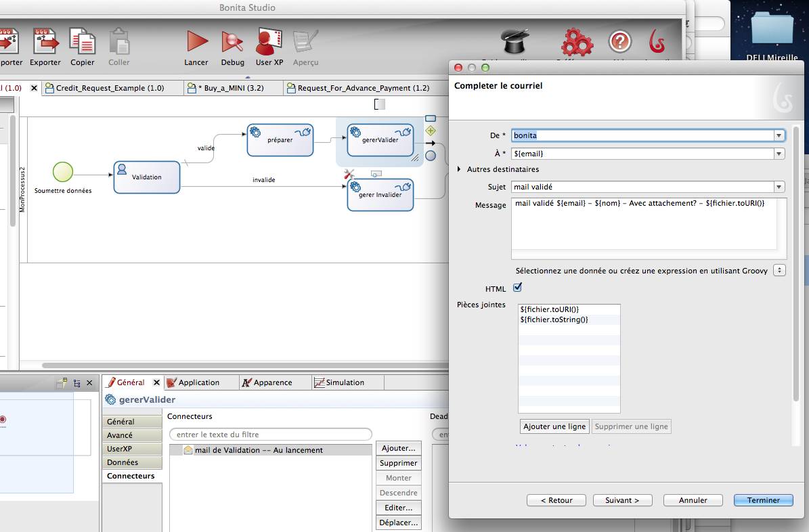
Task: Click the Lancer run icon
Action: 196,42
